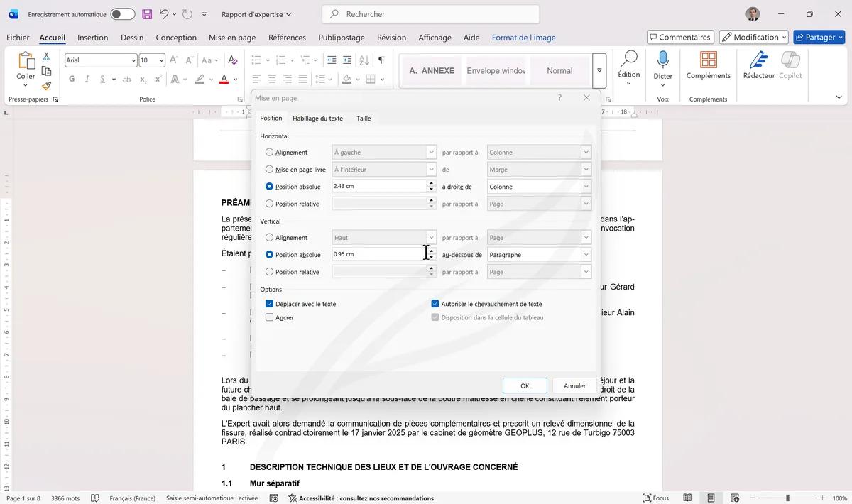Click OK to confirm layout settings

coord(525,385)
